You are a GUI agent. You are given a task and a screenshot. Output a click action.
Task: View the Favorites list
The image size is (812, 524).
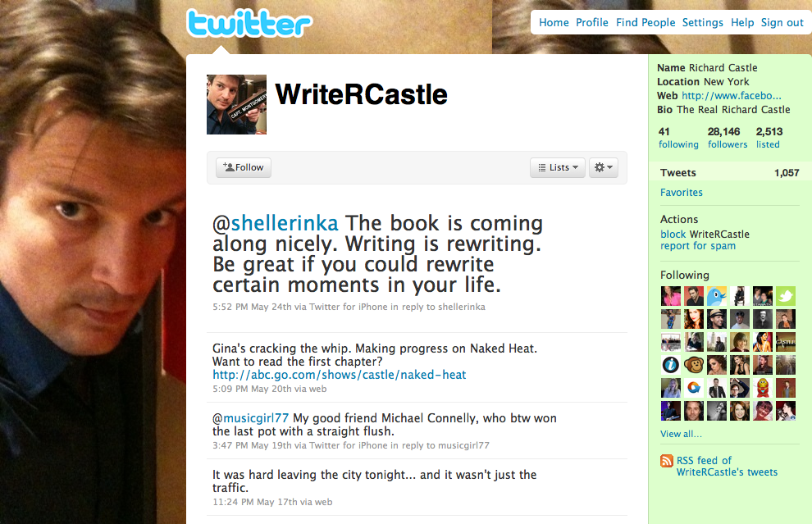[681, 192]
